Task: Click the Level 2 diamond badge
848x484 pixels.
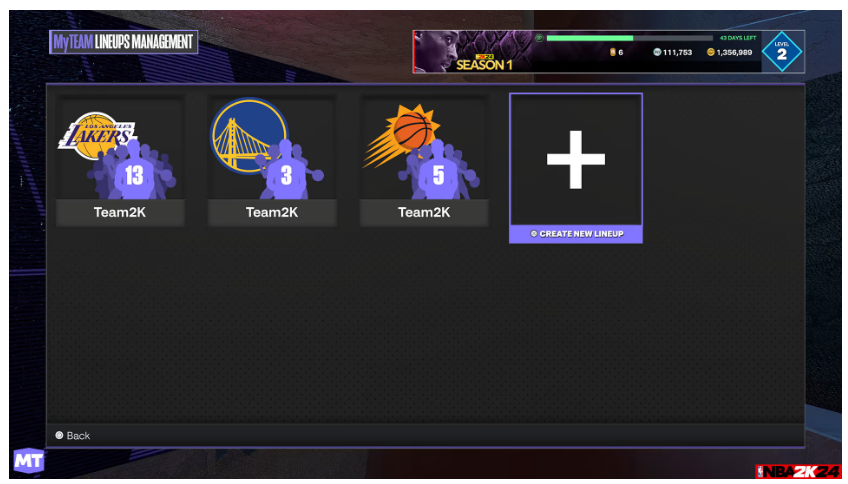Action: coord(781,52)
